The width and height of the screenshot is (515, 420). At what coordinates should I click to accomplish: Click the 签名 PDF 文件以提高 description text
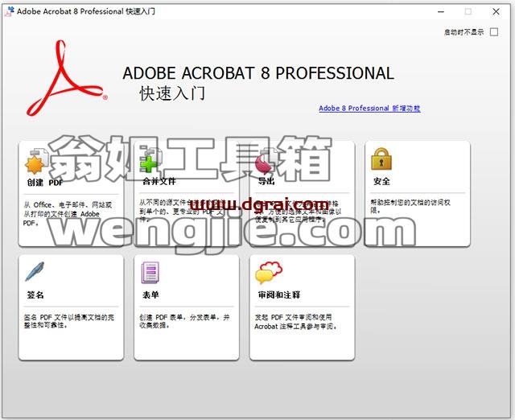(69, 321)
